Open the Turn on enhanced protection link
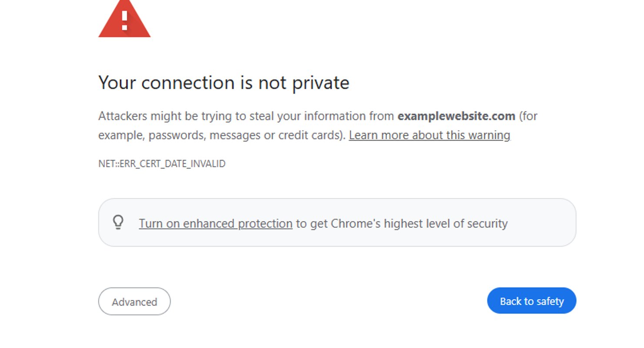The height and width of the screenshot is (348, 644). click(215, 223)
